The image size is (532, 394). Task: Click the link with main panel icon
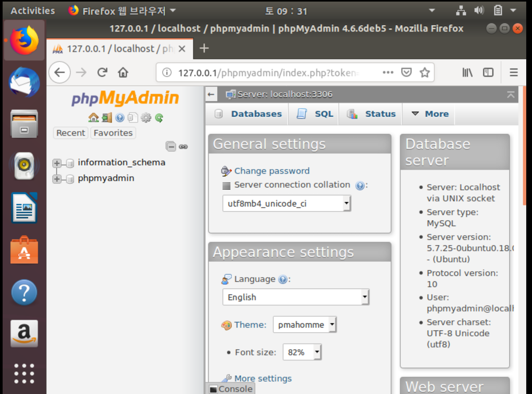(x=183, y=146)
